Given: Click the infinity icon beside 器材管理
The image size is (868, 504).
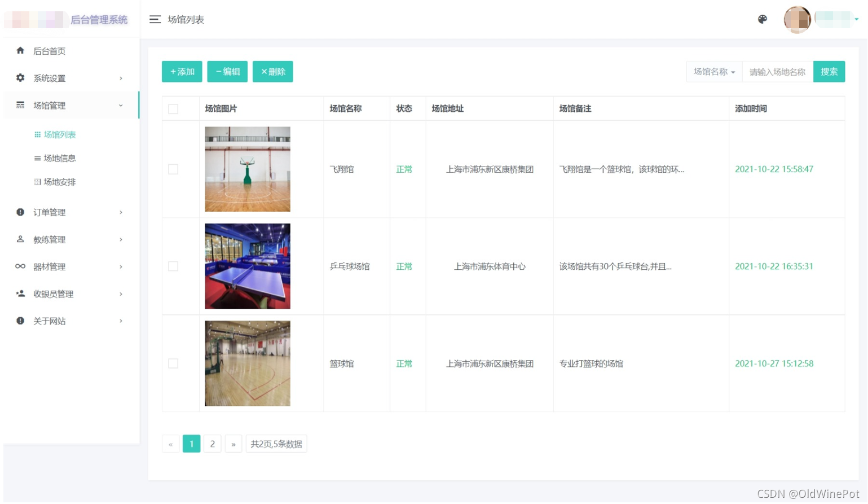Looking at the screenshot, I should point(20,266).
